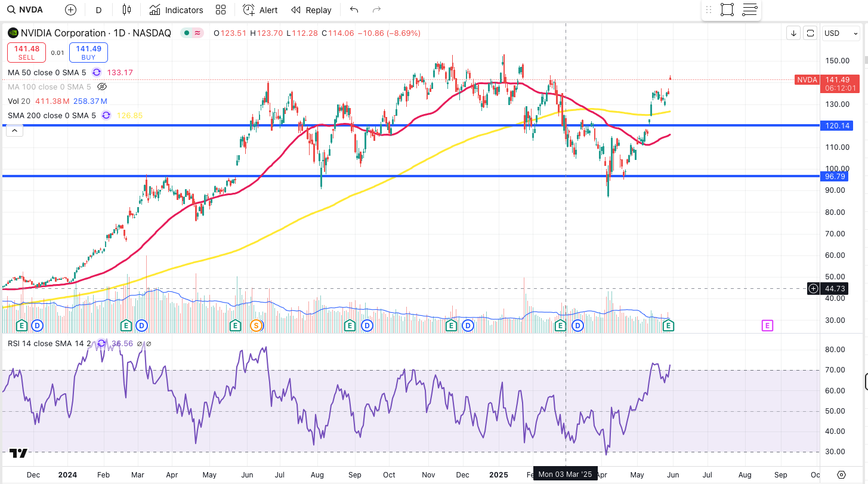This screenshot has width=868, height=484.
Task: Click the TradingView logo
Action: coord(18,454)
